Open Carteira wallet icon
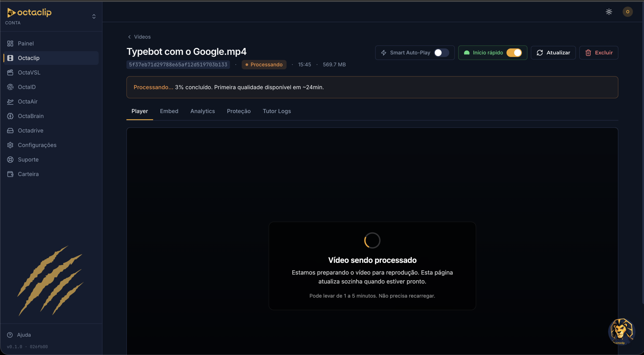Image resolution: width=644 pixels, height=355 pixels. (10, 174)
